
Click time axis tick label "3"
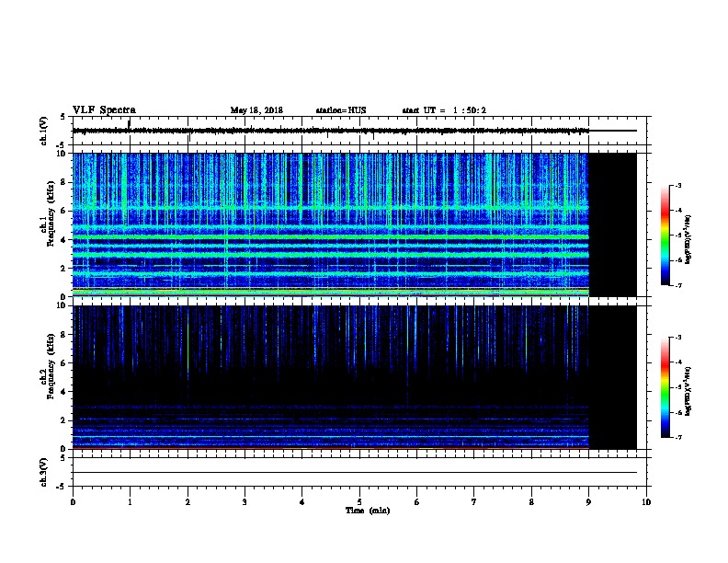[245, 501]
